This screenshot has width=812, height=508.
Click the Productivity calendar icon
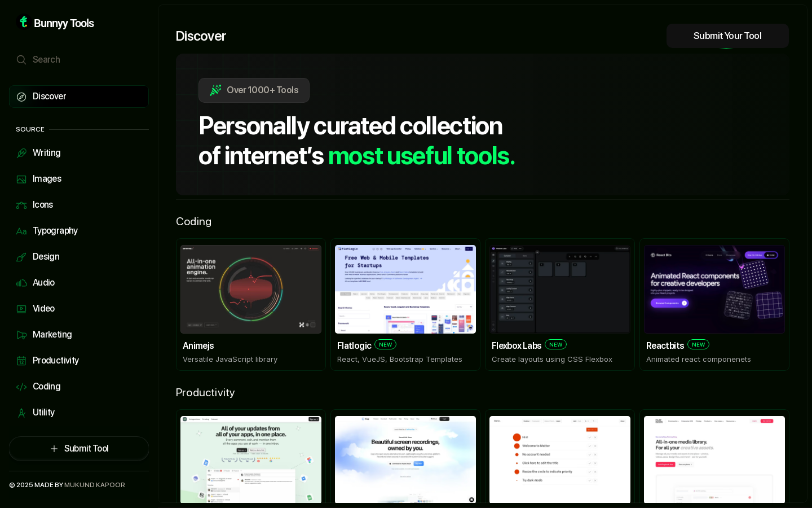(x=21, y=361)
